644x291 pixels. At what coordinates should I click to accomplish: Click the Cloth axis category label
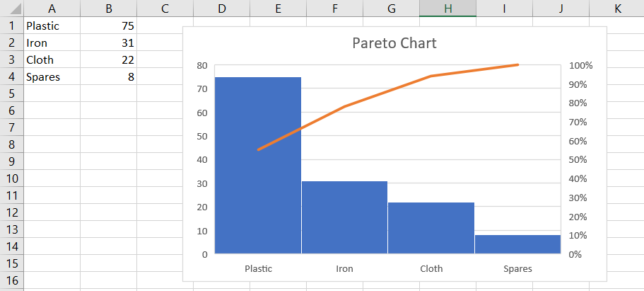(431, 269)
